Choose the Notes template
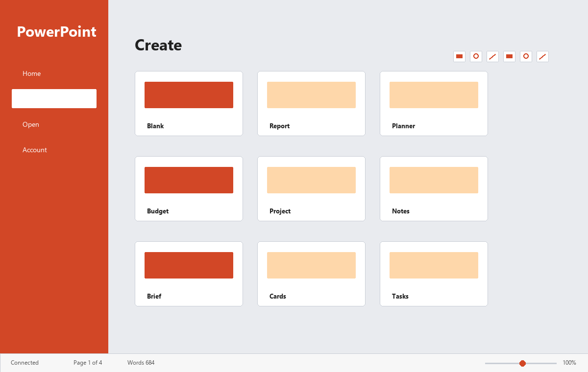The height and width of the screenshot is (372, 588). (x=434, y=188)
